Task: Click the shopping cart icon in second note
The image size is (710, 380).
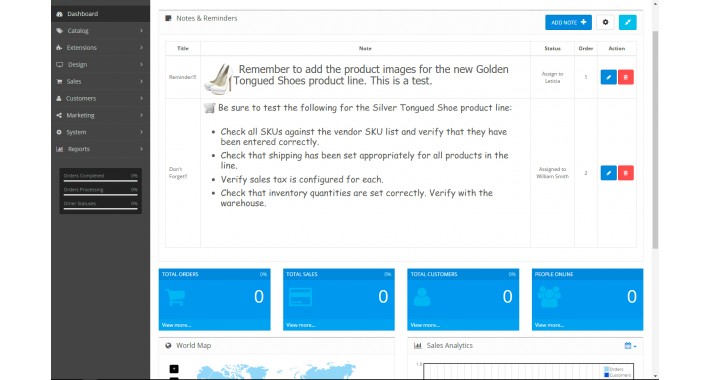Action: tap(209, 108)
